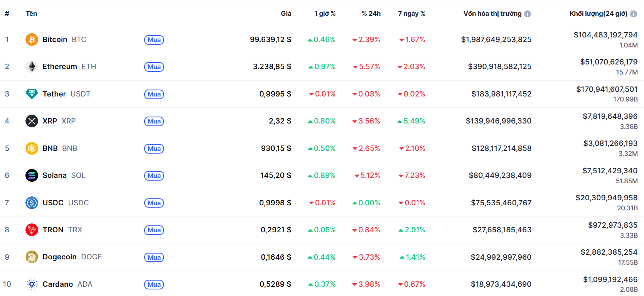
Task: Sort by the 7 ngày % column header
Action: [x=411, y=14]
